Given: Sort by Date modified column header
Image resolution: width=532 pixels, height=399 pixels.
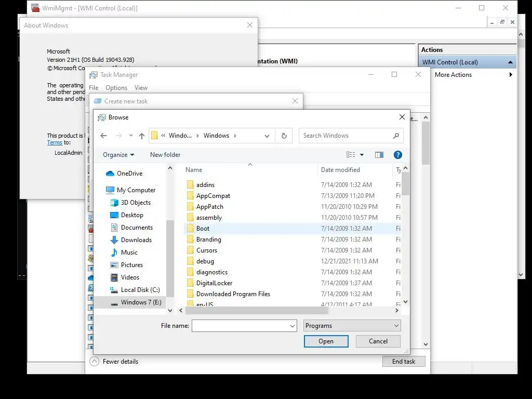Looking at the screenshot, I should point(340,170).
